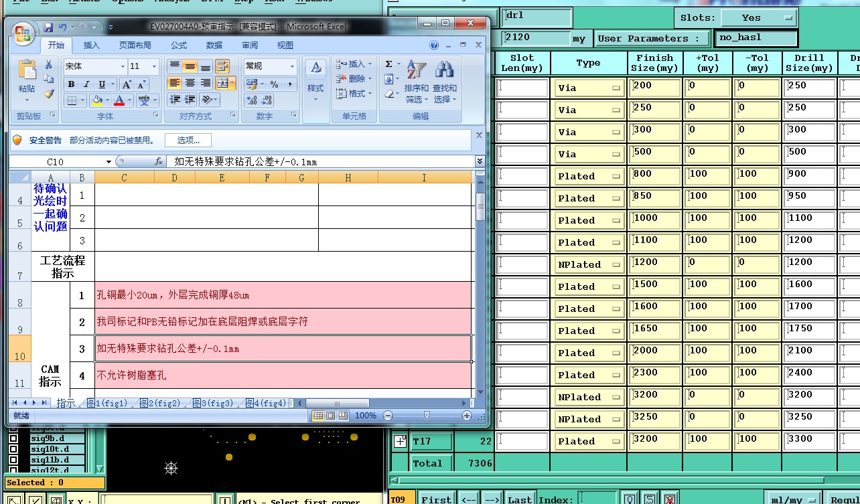Undo last action in Excel toolbar

pos(63,27)
